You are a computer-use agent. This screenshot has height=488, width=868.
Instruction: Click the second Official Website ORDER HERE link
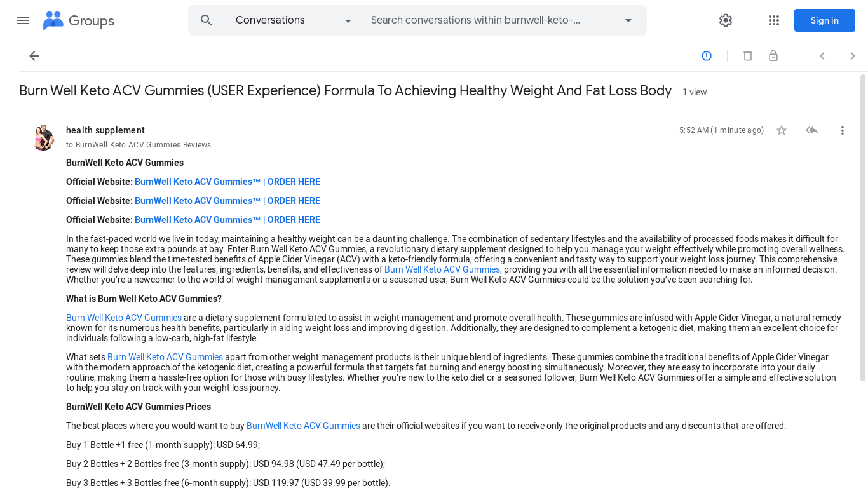[227, 201]
